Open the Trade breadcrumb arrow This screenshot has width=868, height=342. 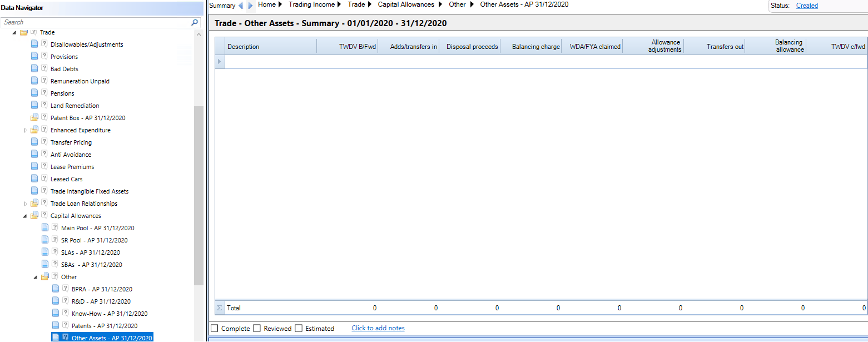[x=369, y=4]
